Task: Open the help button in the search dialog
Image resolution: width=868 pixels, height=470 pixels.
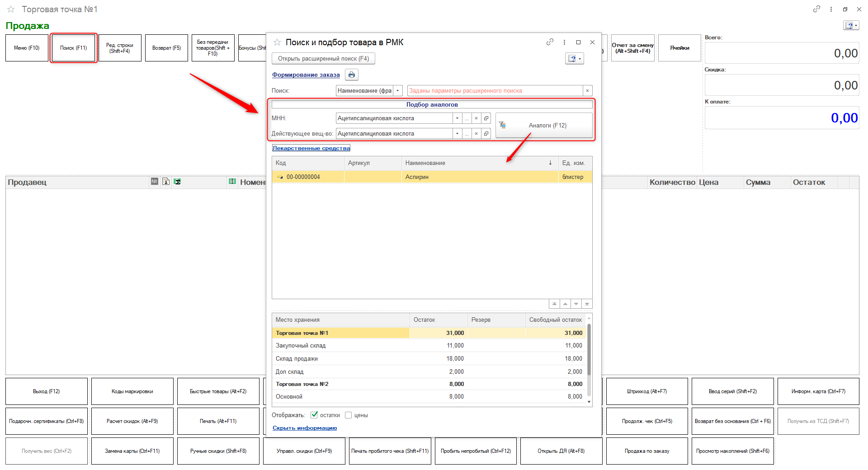Action: 574,58
